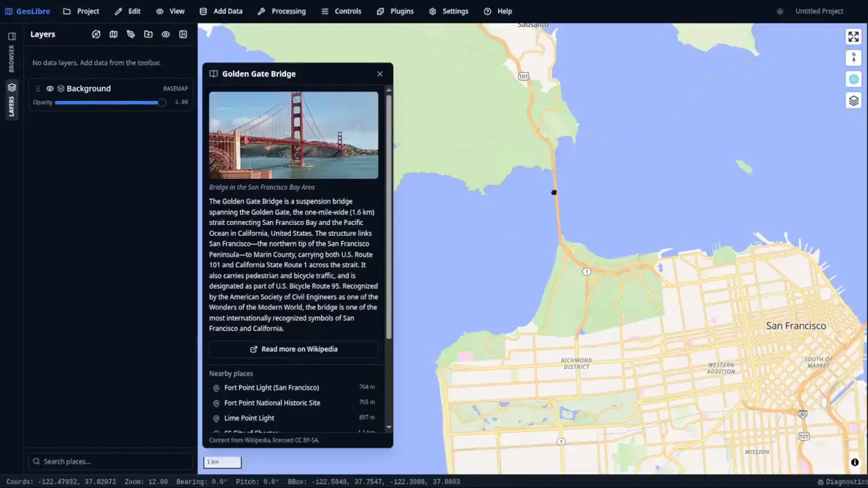Click the Nearby places heading
Image resolution: width=868 pixels, height=488 pixels.
click(231, 373)
